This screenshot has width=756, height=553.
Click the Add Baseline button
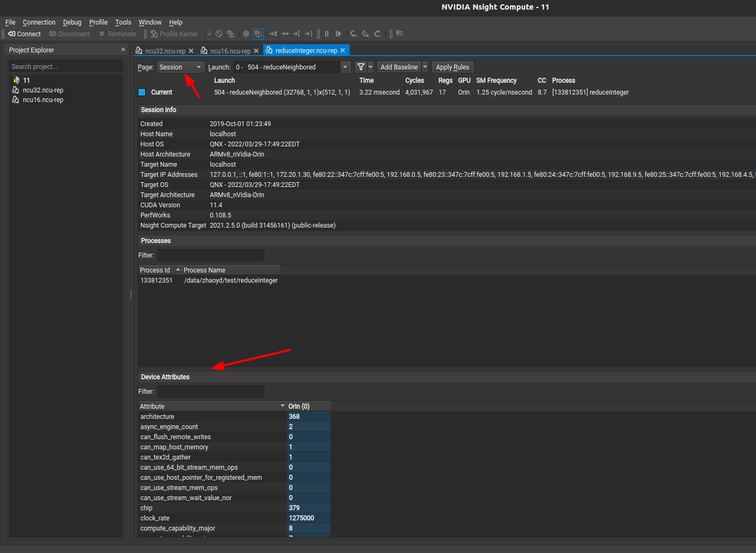click(399, 67)
